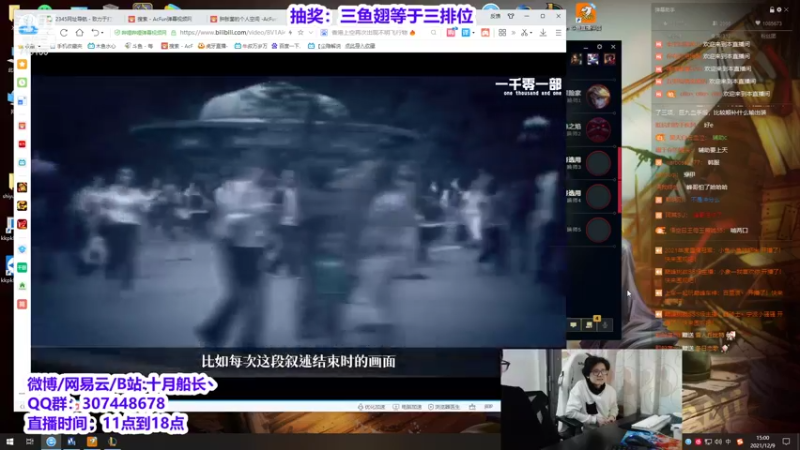Open the 虎牙直播 bookmark

tap(212, 46)
